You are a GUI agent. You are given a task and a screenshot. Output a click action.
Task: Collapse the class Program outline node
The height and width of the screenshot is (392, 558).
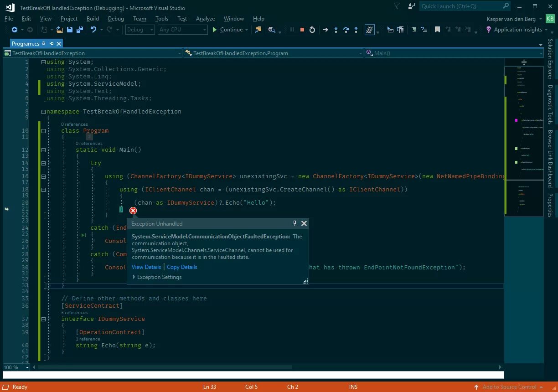click(x=43, y=131)
